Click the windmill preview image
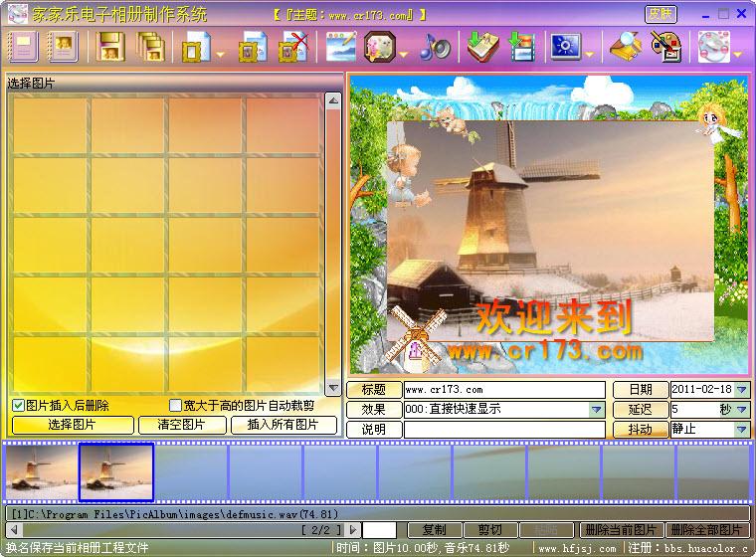The image size is (756, 557). pos(550,231)
